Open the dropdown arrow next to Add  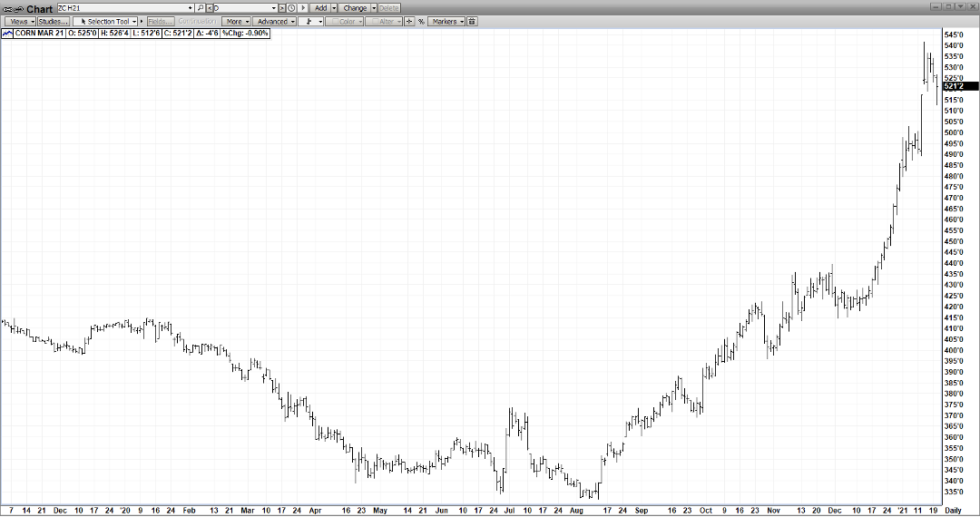coord(334,8)
